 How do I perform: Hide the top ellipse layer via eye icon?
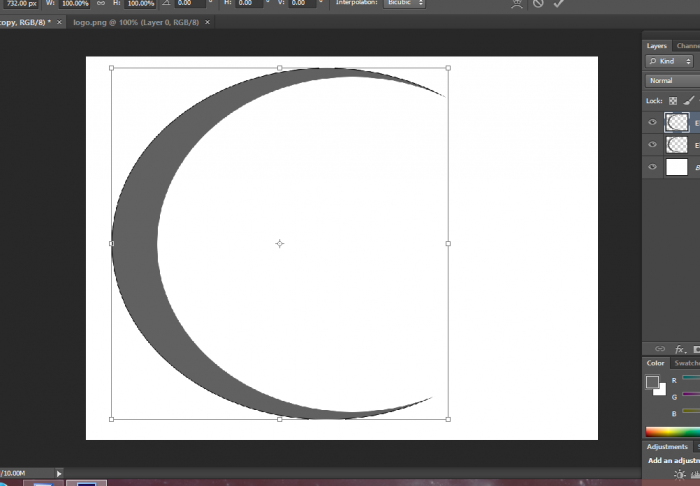[x=653, y=122]
